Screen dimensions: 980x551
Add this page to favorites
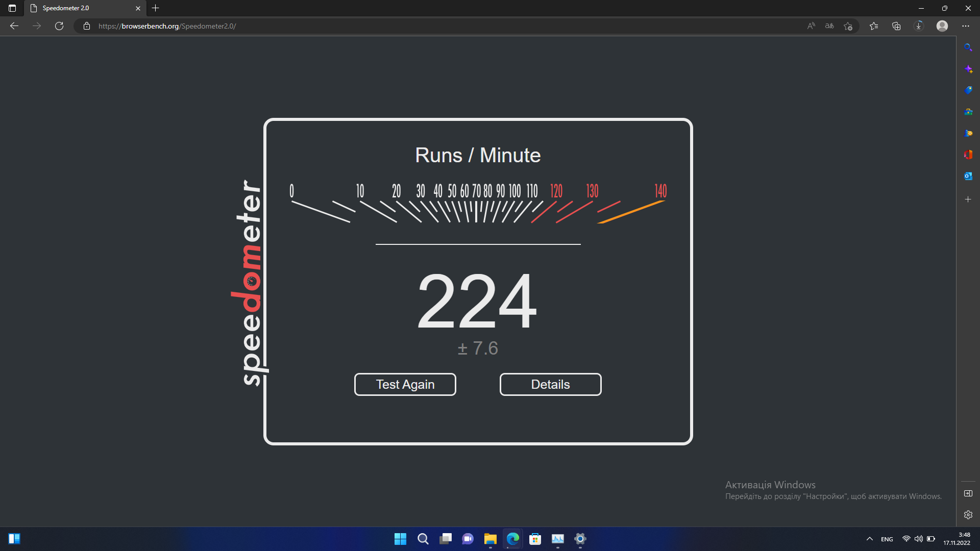[848, 26]
